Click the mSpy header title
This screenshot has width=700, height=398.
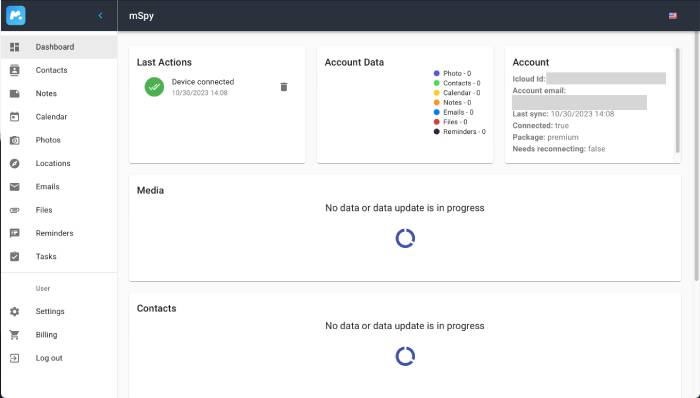[x=141, y=16]
